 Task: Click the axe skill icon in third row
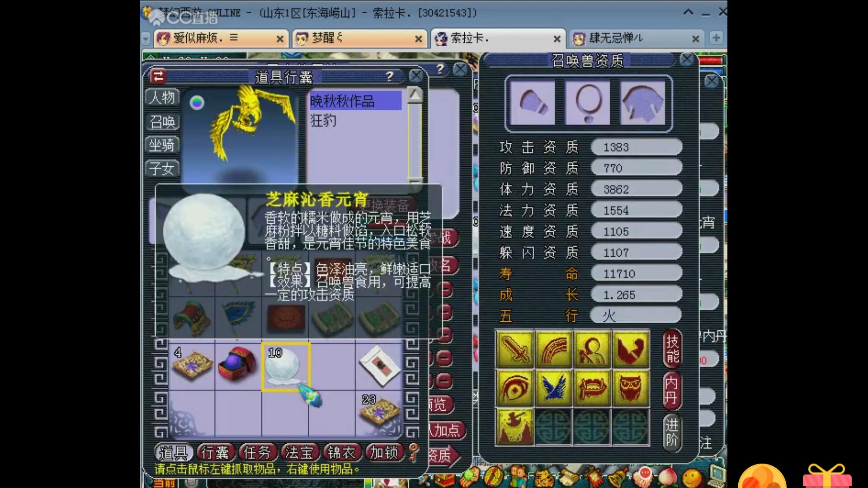(515, 427)
